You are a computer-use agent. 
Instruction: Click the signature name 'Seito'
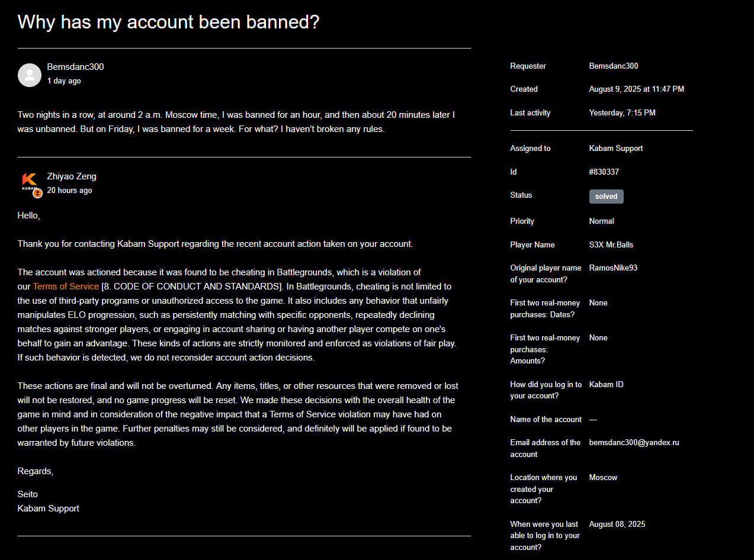pyautogui.click(x=28, y=494)
